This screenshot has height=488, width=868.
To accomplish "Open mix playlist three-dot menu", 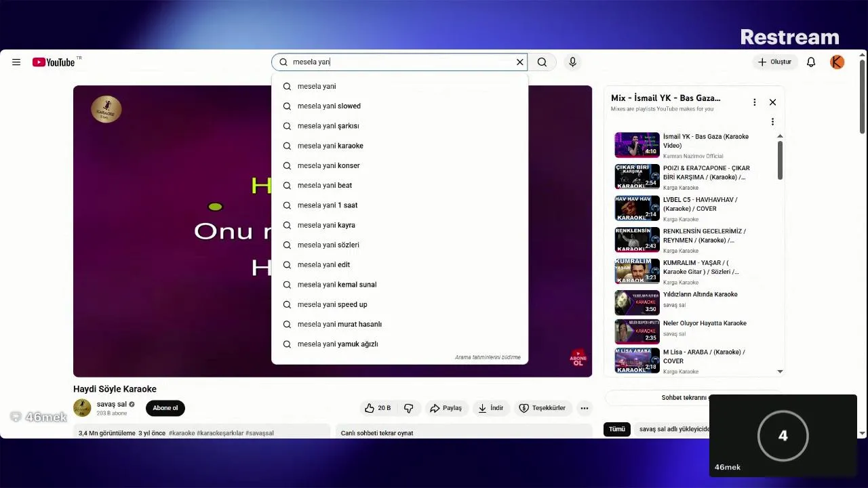I will tap(754, 102).
